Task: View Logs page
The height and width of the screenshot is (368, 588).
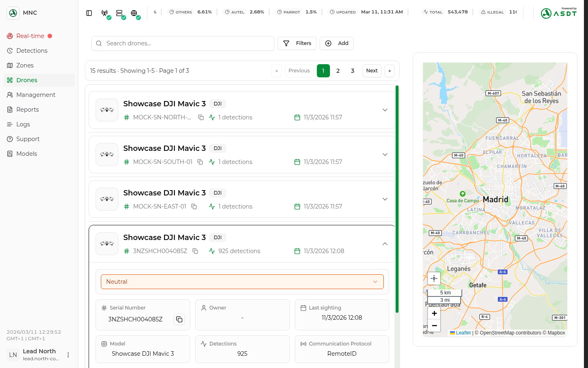Action: [39, 124]
